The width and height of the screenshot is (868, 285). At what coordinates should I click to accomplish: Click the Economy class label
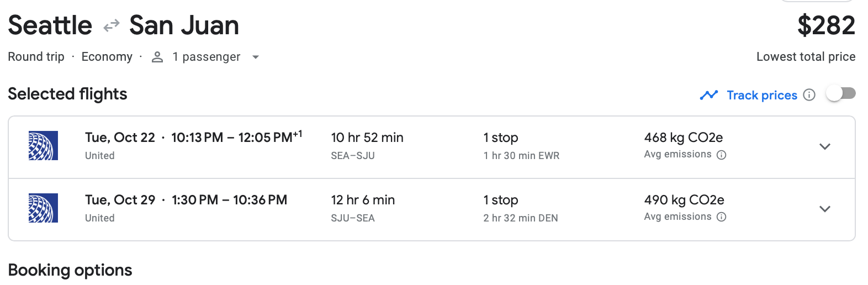(x=107, y=57)
